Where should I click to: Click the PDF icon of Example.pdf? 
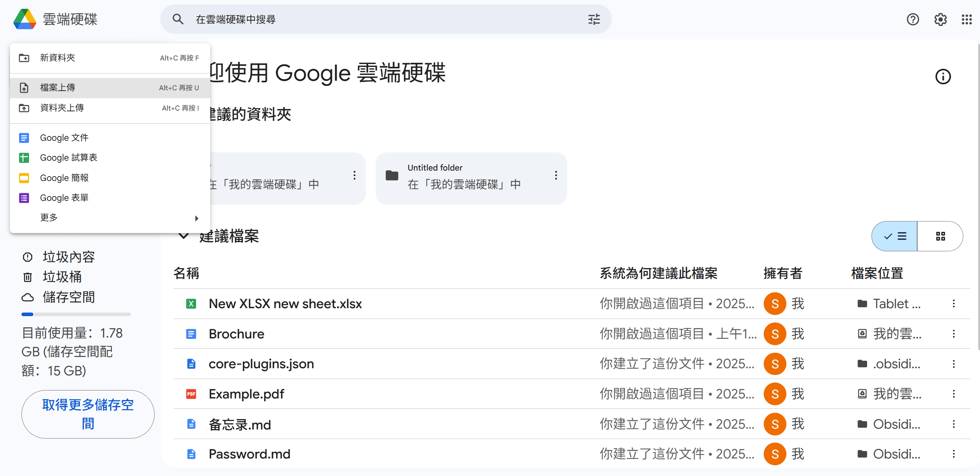191,394
